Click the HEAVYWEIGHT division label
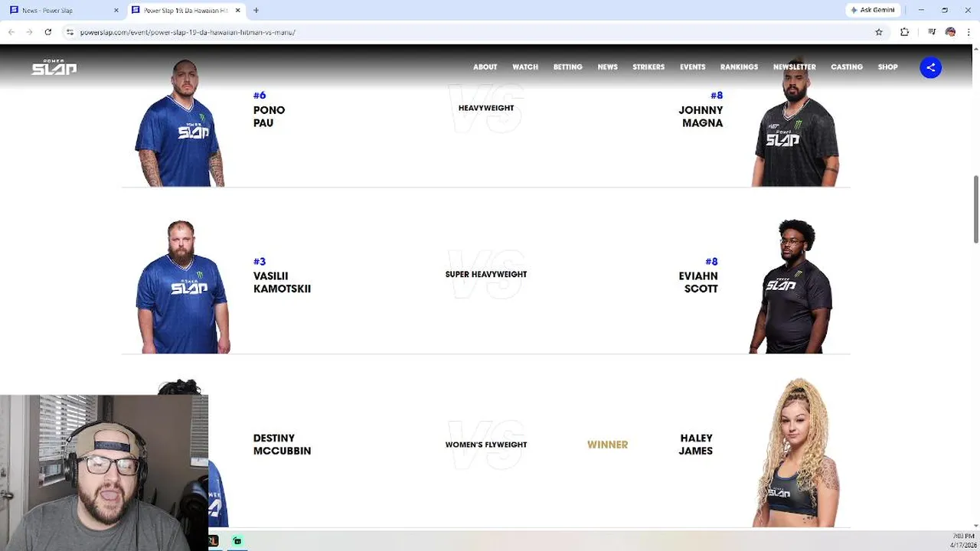980x551 pixels. click(486, 108)
